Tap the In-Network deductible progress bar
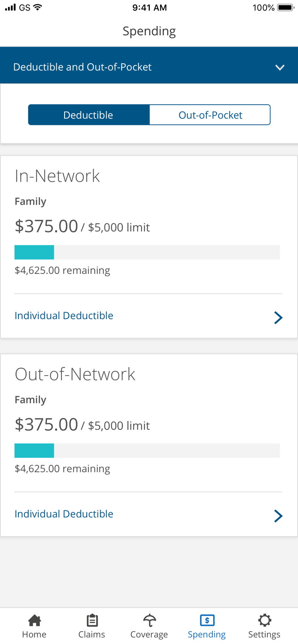Image resolution: width=298 pixels, height=644 pixels. [147, 252]
